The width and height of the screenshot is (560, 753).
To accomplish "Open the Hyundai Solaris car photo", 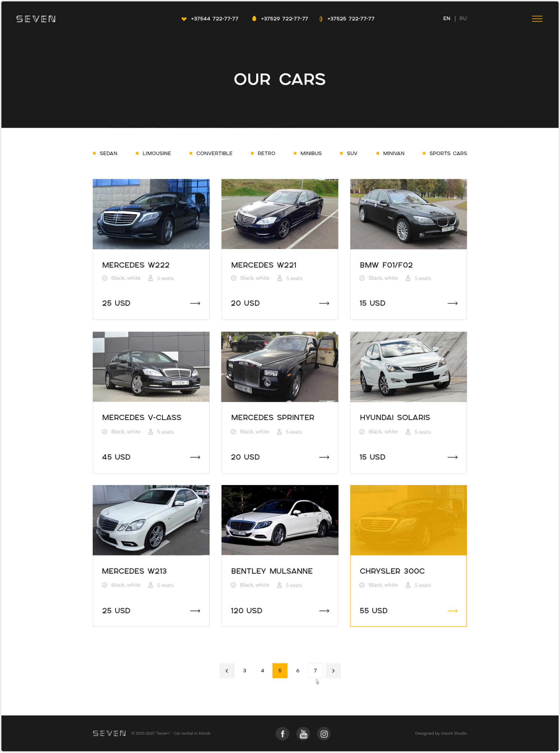I will click(408, 367).
